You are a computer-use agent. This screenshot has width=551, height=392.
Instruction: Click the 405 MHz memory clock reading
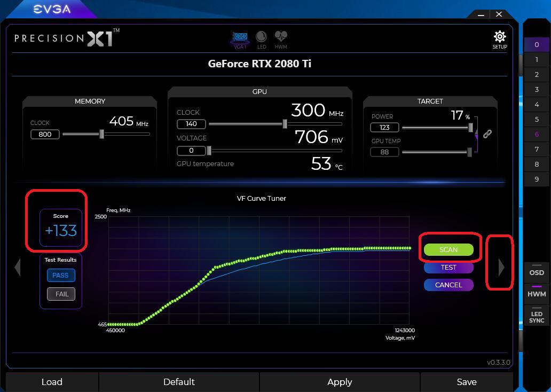pyautogui.click(x=129, y=121)
